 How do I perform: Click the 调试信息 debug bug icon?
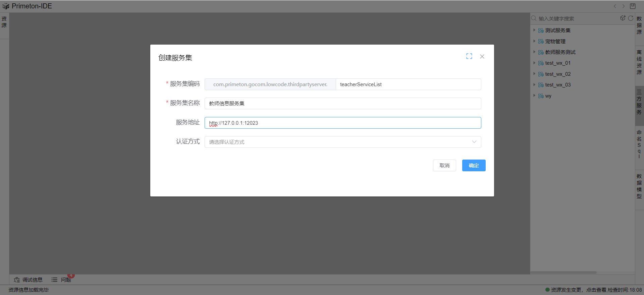[17, 280]
